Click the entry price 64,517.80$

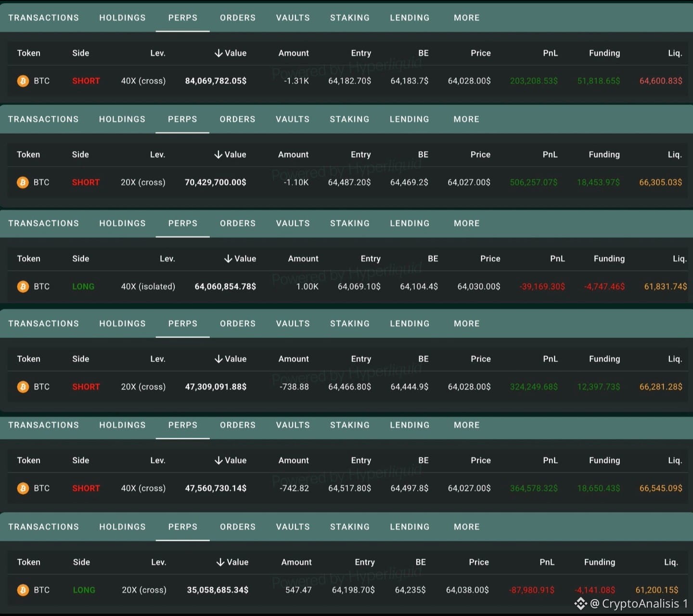[350, 488]
